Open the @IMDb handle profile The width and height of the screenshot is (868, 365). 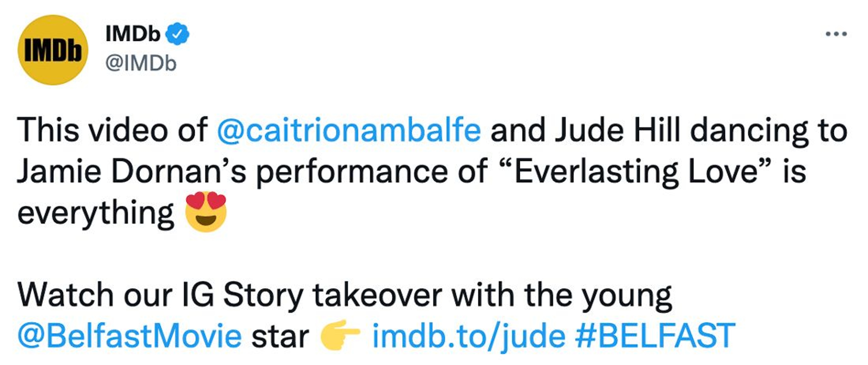pyautogui.click(x=141, y=63)
